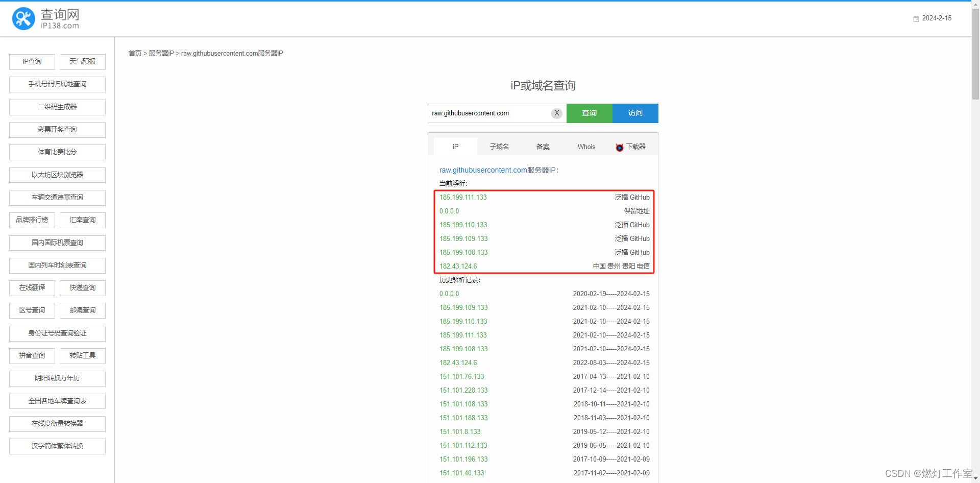Click current IP 185.199.110.133 labeled GitHub
This screenshot has height=483, width=980.
click(463, 225)
